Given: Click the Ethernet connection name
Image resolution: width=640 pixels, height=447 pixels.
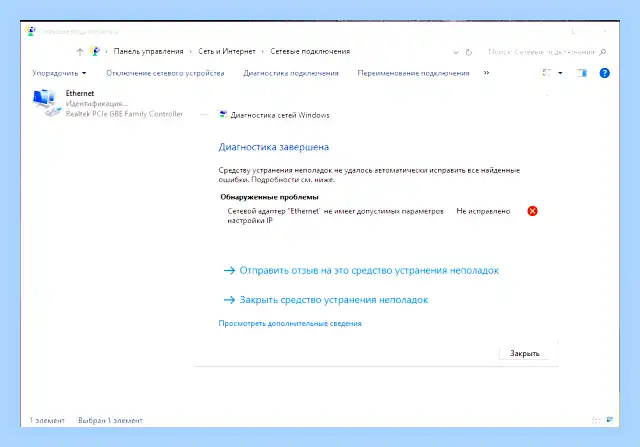Looking at the screenshot, I should pyautogui.click(x=80, y=93).
